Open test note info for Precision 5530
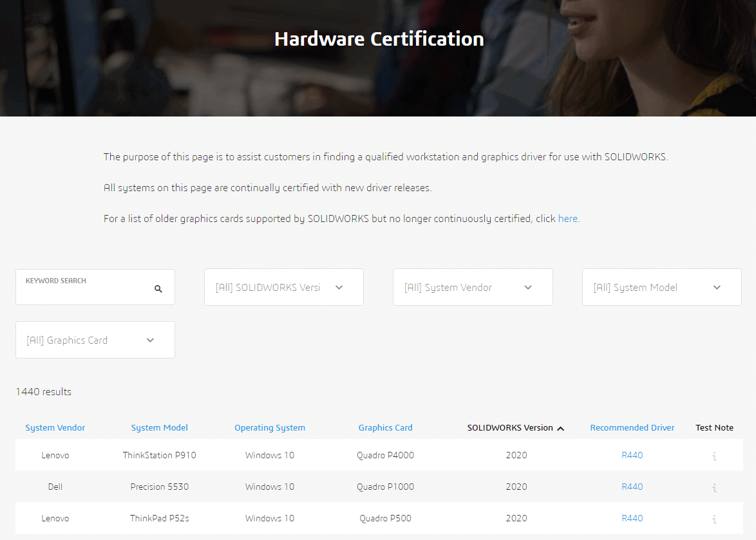 click(714, 487)
